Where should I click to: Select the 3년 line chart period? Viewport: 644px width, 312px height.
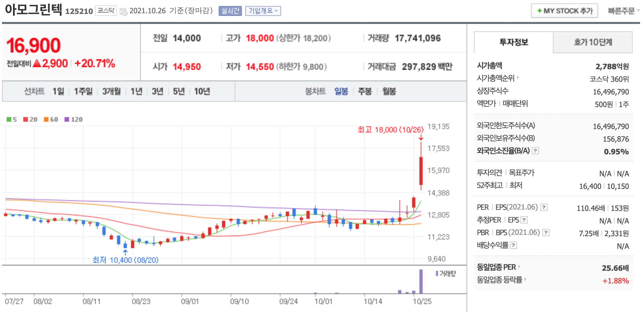(158, 91)
